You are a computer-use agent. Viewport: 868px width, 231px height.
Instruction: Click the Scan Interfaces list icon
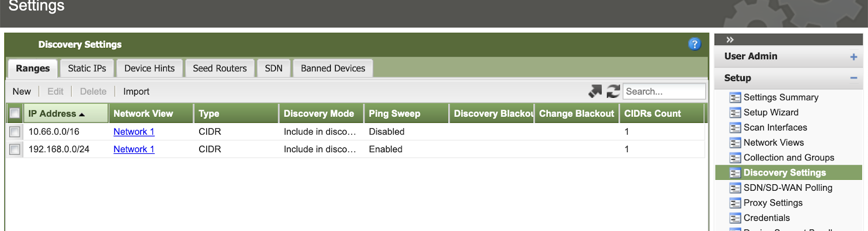(x=735, y=128)
